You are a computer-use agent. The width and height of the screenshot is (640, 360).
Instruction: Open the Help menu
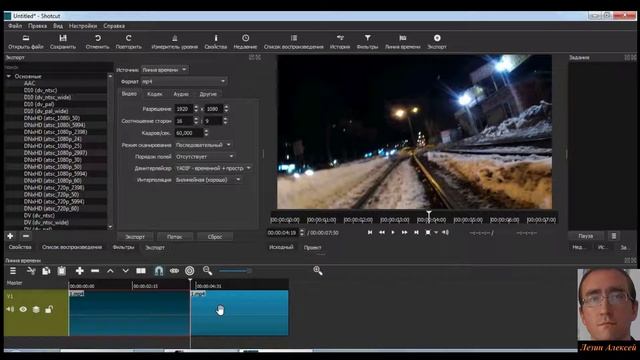[114, 26]
